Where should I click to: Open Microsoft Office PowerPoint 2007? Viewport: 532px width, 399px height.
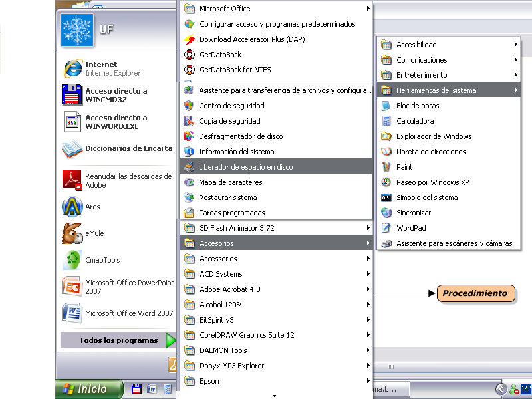[x=118, y=287]
